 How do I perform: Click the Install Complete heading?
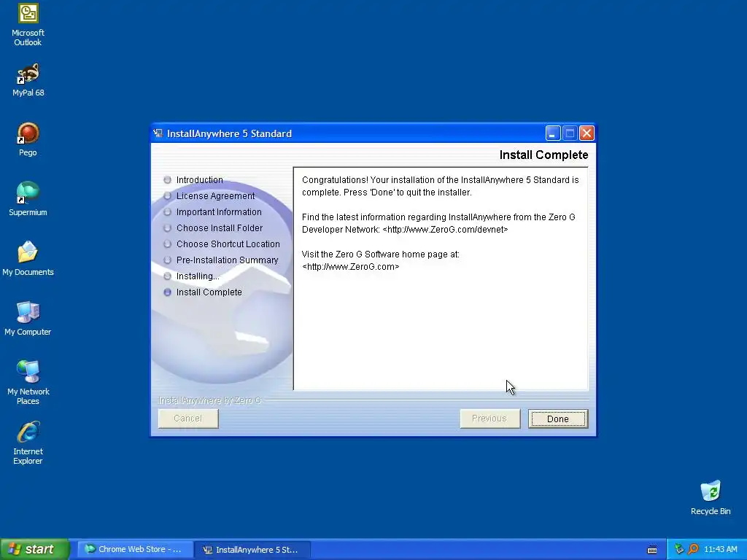543,155
